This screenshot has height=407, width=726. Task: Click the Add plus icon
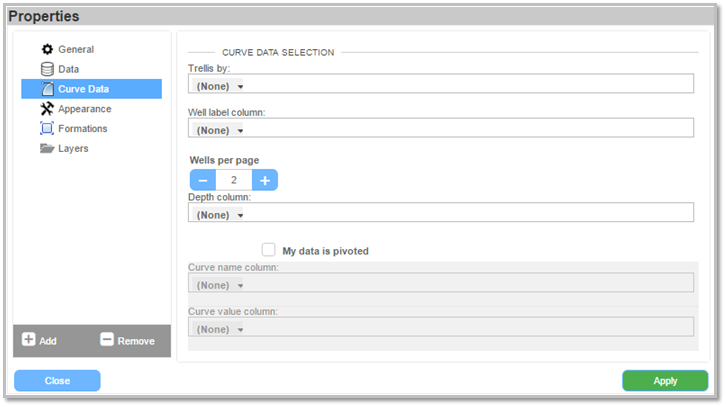tap(28, 339)
